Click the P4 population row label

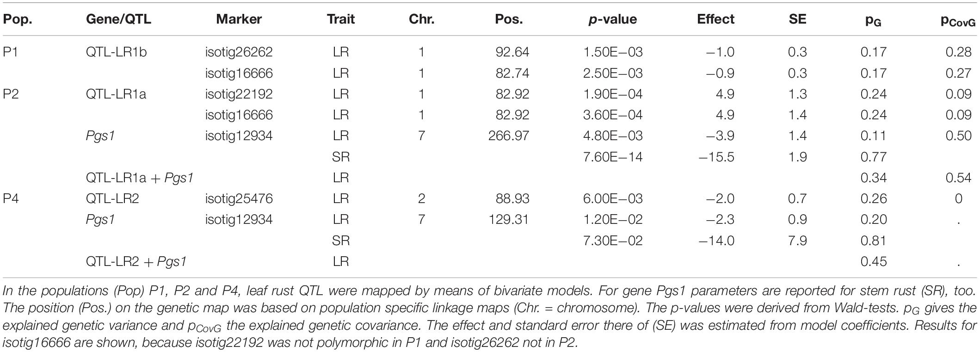[11, 198]
